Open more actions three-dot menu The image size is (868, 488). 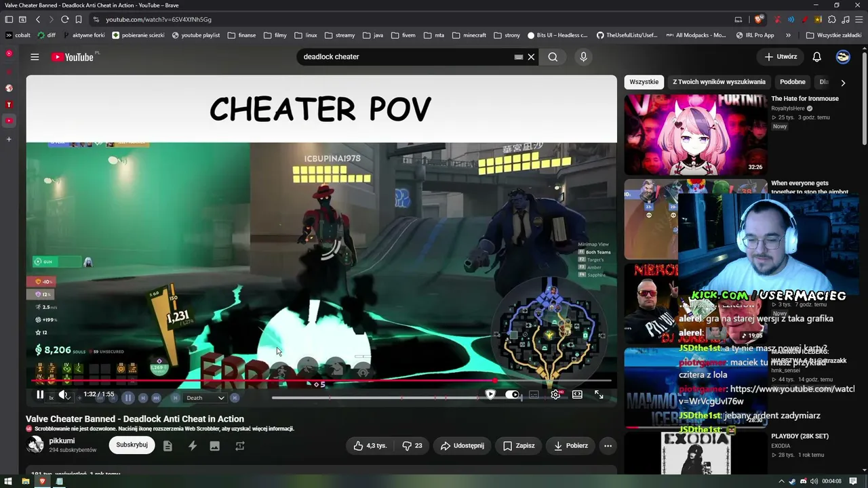click(x=608, y=445)
